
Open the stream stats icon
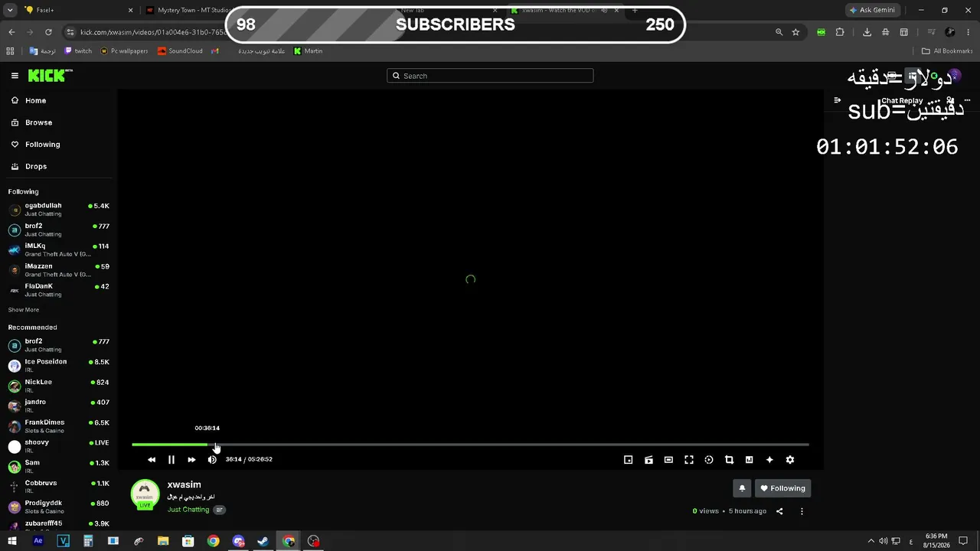click(x=749, y=460)
